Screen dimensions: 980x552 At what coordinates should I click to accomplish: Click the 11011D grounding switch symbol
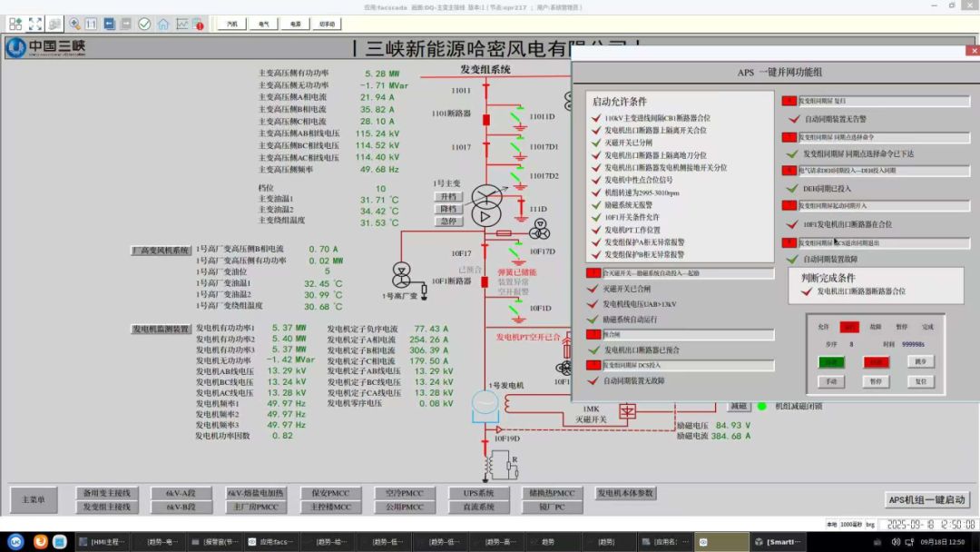click(x=517, y=120)
